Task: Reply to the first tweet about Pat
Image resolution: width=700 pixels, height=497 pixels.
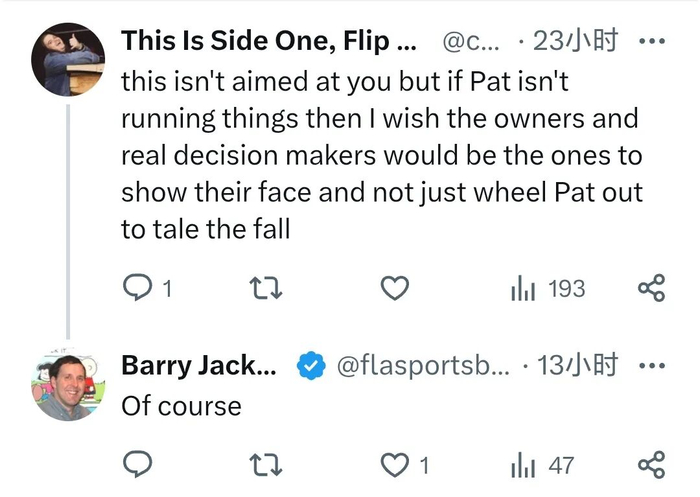Action: (137, 289)
